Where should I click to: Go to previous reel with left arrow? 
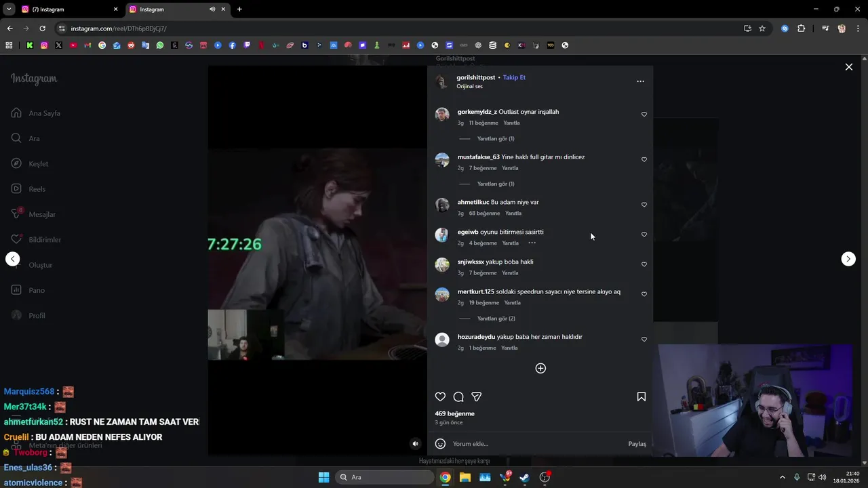[x=12, y=259]
